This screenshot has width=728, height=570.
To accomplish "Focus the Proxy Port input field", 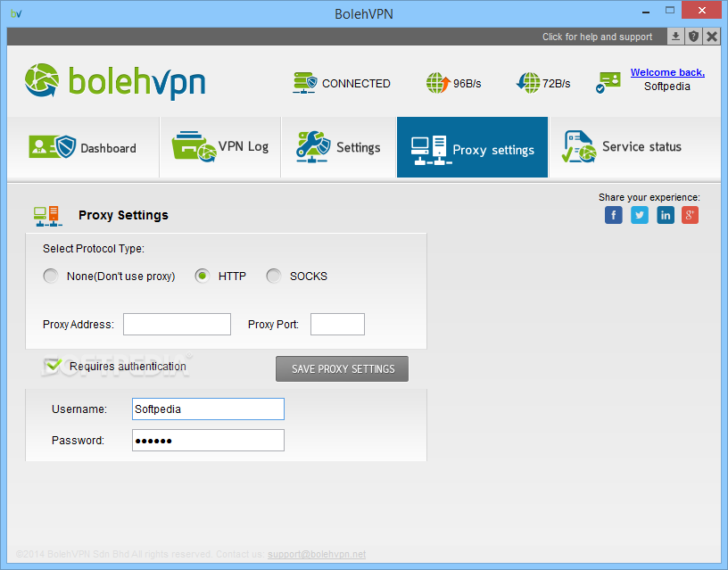I will 337,324.
